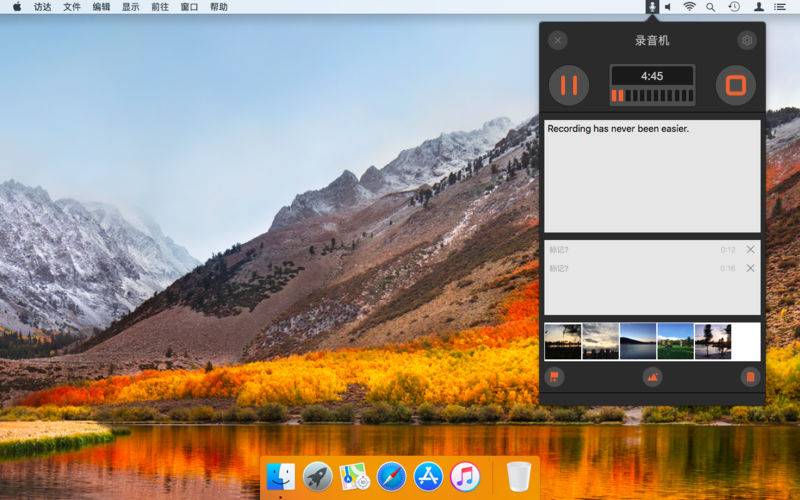Open the volume icon in menu bar
Viewport: 800px width, 500px height.
(668, 7)
